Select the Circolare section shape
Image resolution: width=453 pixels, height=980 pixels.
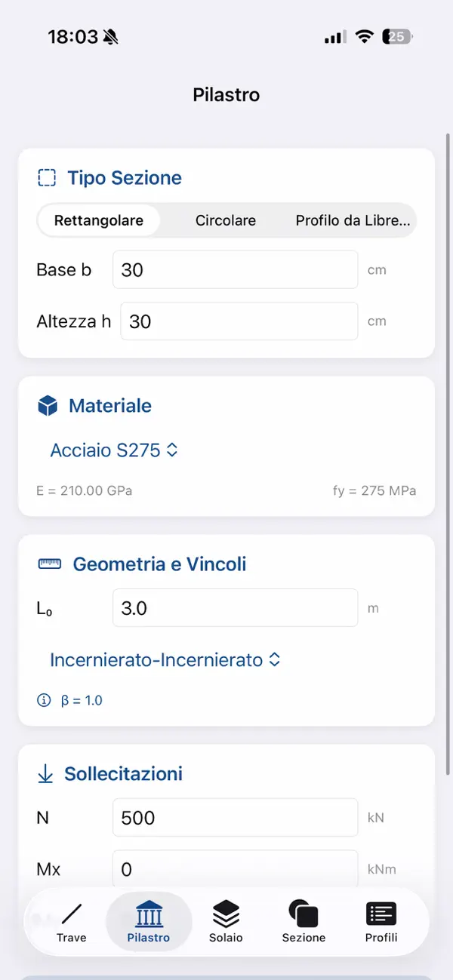[x=225, y=220]
